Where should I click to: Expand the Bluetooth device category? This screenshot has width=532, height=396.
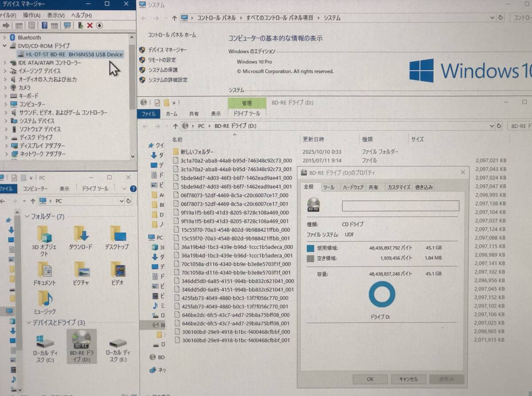(x=5, y=38)
